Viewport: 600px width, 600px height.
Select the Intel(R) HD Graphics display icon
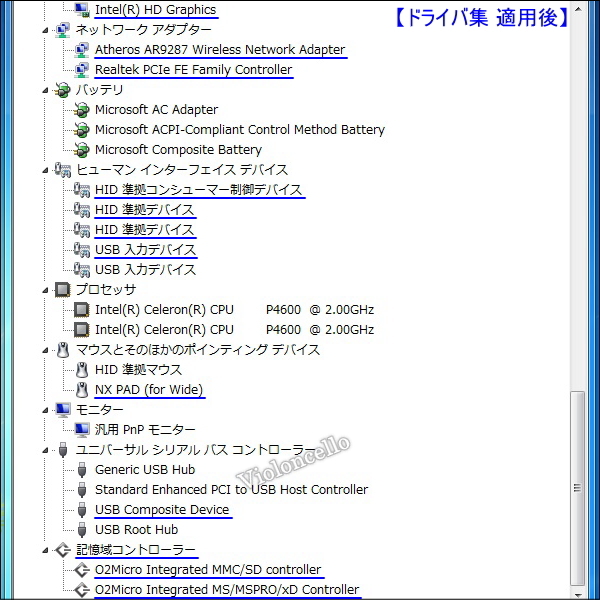(82, 10)
